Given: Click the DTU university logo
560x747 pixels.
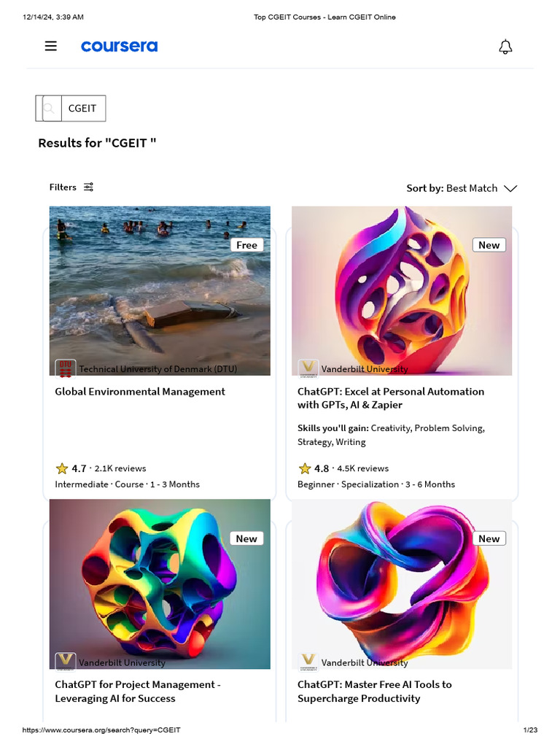Looking at the screenshot, I should pyautogui.click(x=66, y=368).
